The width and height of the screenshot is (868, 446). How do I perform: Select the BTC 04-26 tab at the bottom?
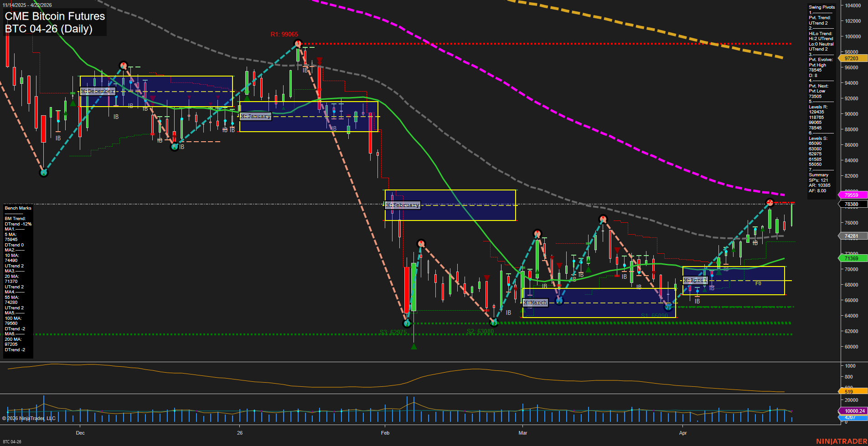coord(13,441)
